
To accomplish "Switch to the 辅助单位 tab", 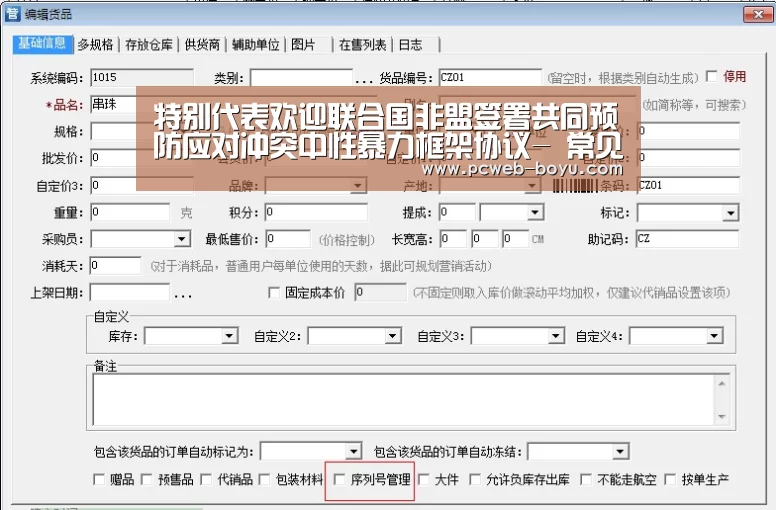I will [x=255, y=45].
